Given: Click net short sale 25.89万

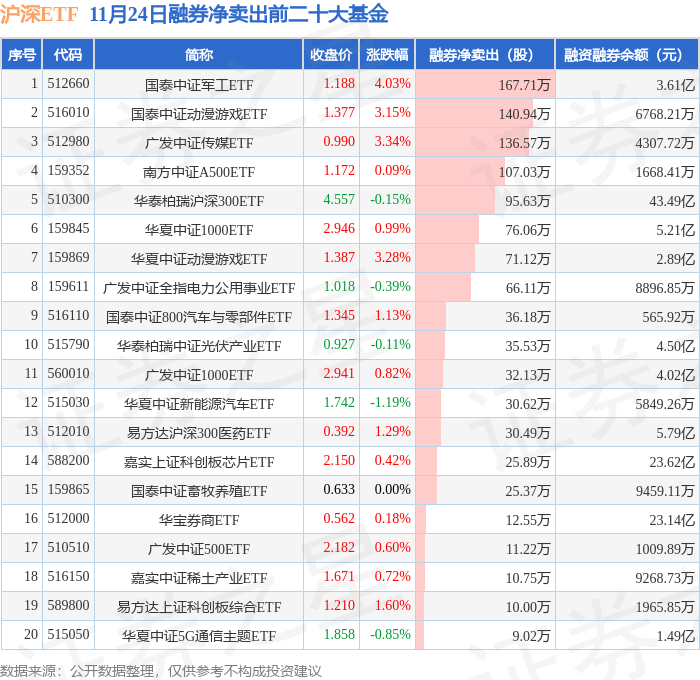Looking at the screenshot, I should click(527, 462).
